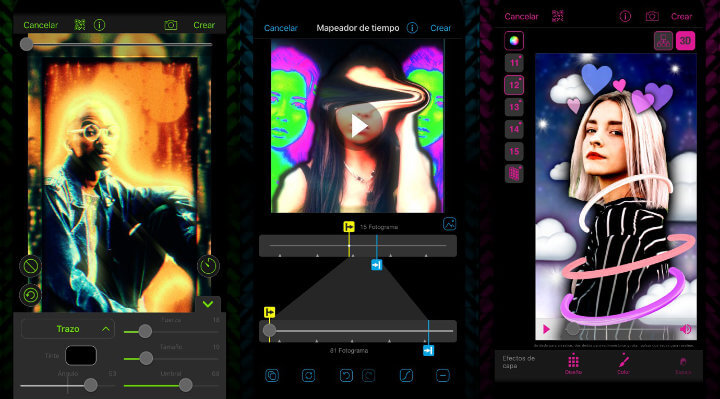720x399 pixels.
Task: Open info icon beside Mapeador de tiempo
Action: click(x=412, y=28)
